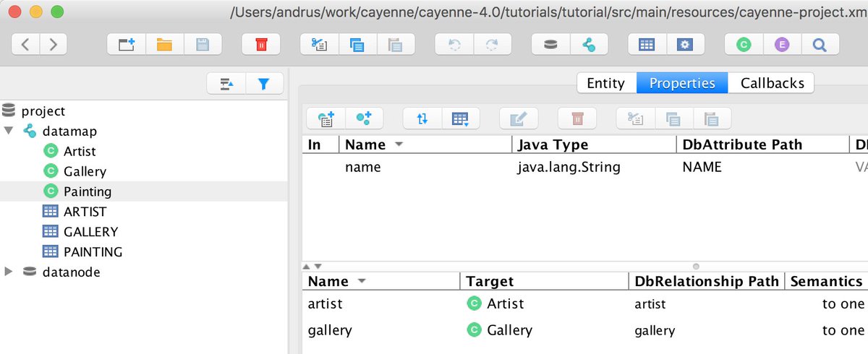This screenshot has width=868, height=354.
Task: Create new attribute in Properties toolbar
Action: pos(325,118)
